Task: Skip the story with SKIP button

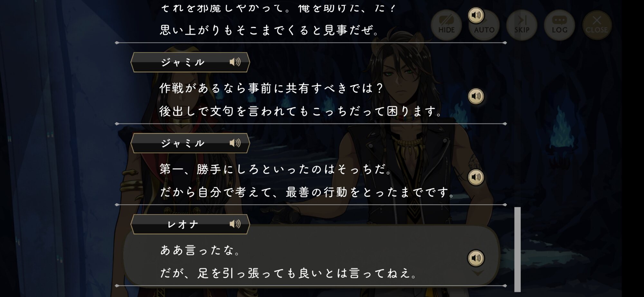Action: point(522,25)
